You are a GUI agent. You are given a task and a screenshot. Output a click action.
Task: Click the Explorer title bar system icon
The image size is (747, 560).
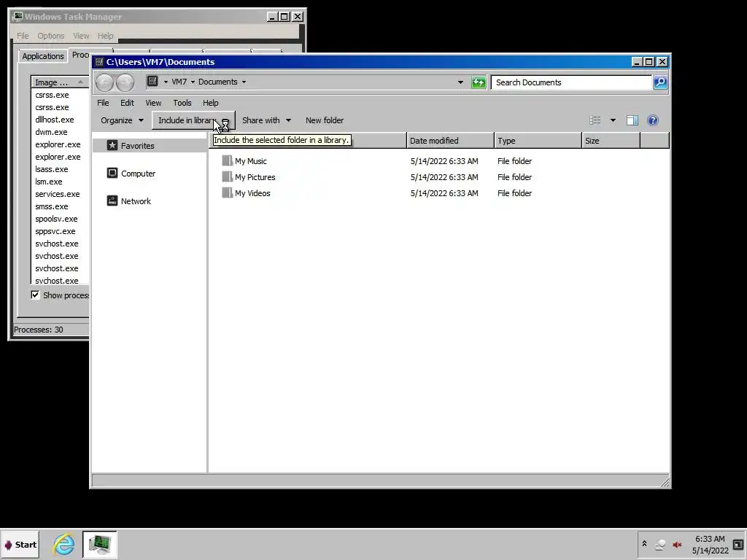point(99,62)
